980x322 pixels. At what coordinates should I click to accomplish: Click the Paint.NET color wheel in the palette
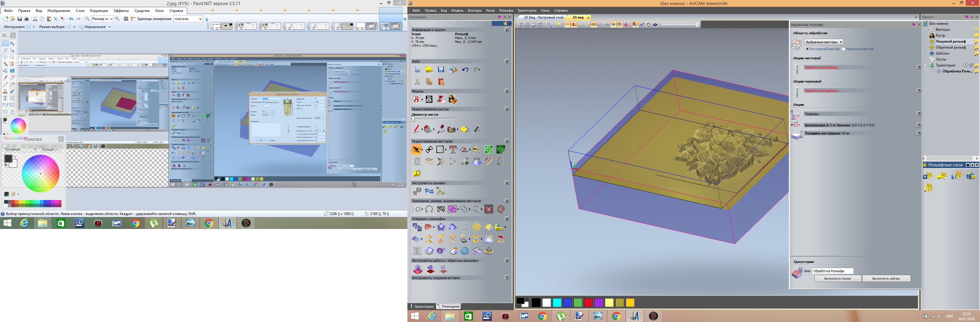40,173
